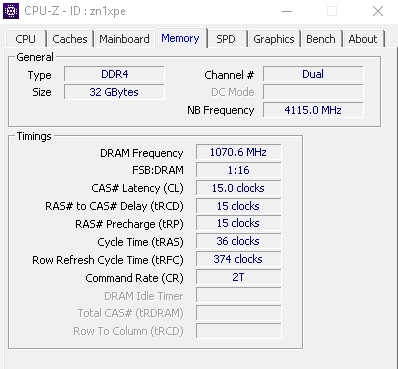Click the Command Rate value 2T

pos(238,277)
